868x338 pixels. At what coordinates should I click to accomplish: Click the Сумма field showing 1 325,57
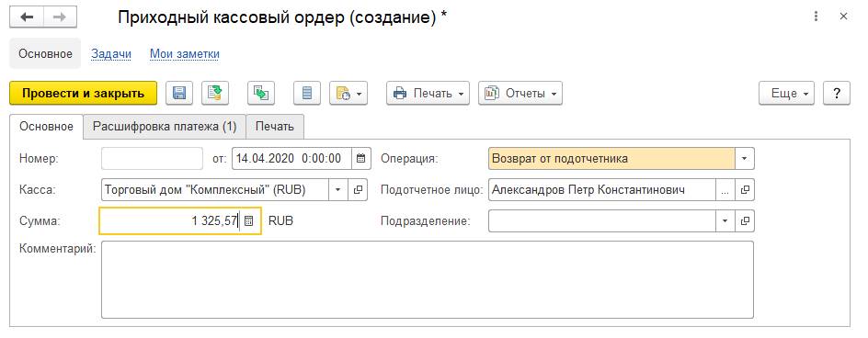[x=170, y=221]
